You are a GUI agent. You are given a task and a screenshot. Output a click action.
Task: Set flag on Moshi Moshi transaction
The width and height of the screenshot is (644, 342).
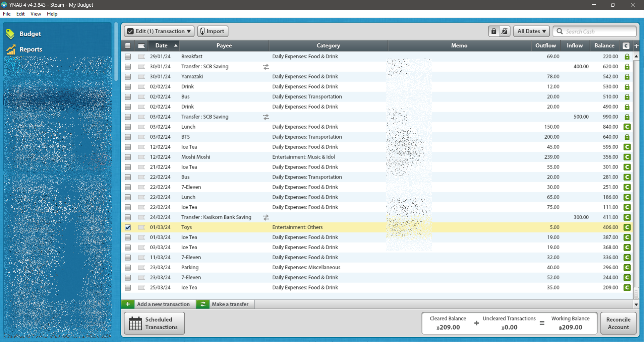(141, 157)
